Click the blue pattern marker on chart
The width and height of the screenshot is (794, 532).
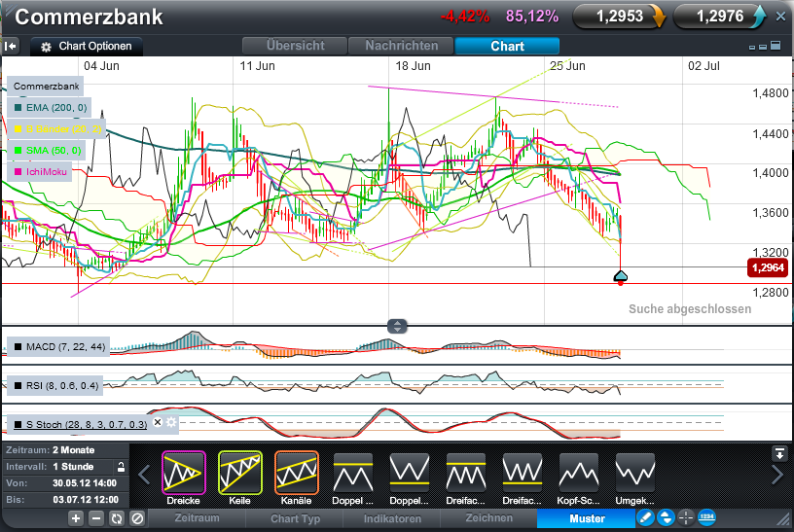[621, 276]
